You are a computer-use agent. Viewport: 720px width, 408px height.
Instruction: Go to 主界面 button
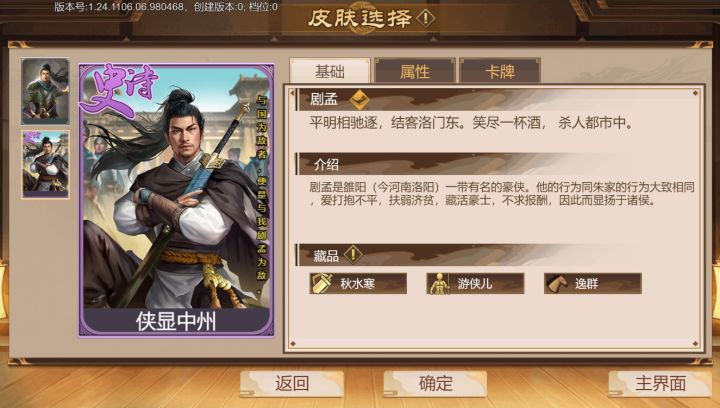[x=660, y=383]
